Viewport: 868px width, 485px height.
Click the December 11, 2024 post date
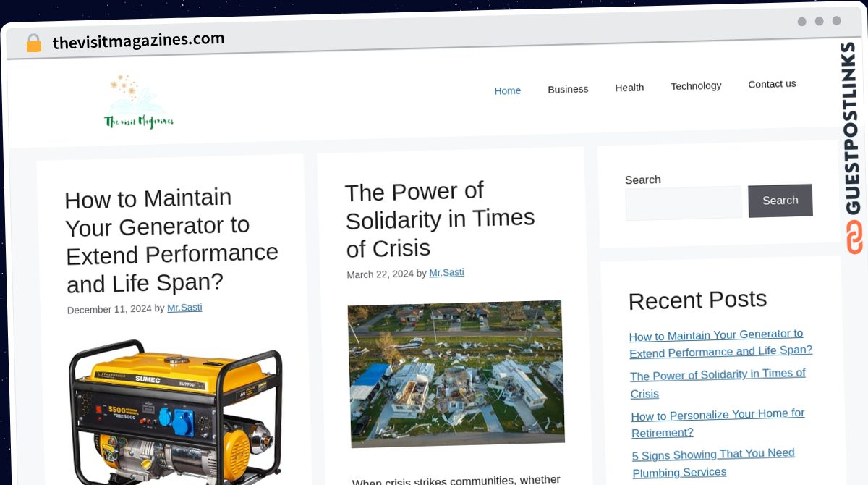(x=109, y=309)
